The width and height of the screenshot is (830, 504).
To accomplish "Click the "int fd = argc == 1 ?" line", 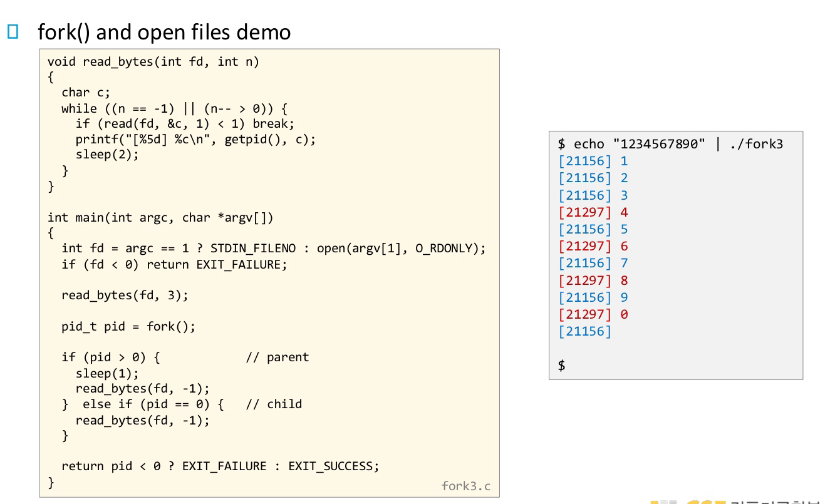I will click(x=274, y=249).
